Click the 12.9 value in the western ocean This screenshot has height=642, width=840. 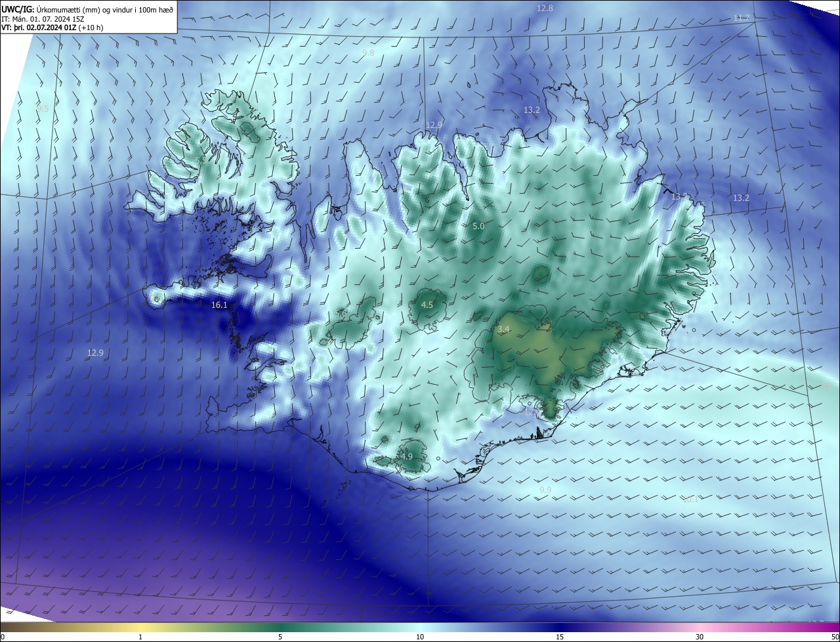coord(95,353)
